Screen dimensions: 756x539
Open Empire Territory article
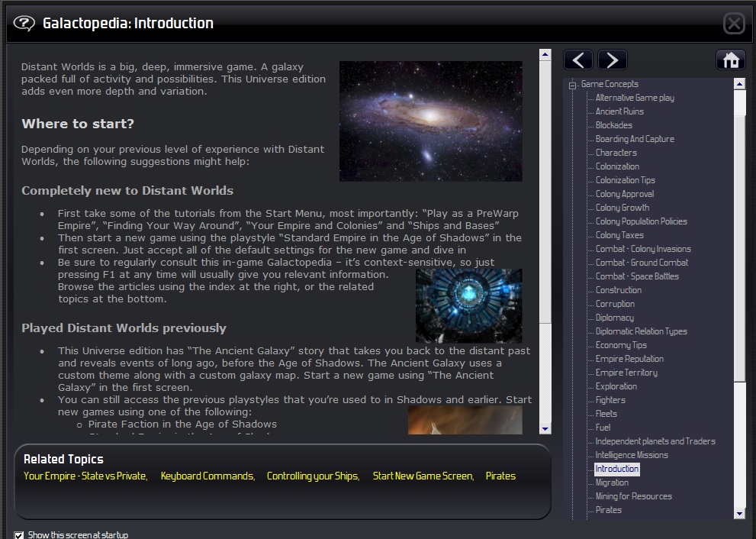click(626, 373)
